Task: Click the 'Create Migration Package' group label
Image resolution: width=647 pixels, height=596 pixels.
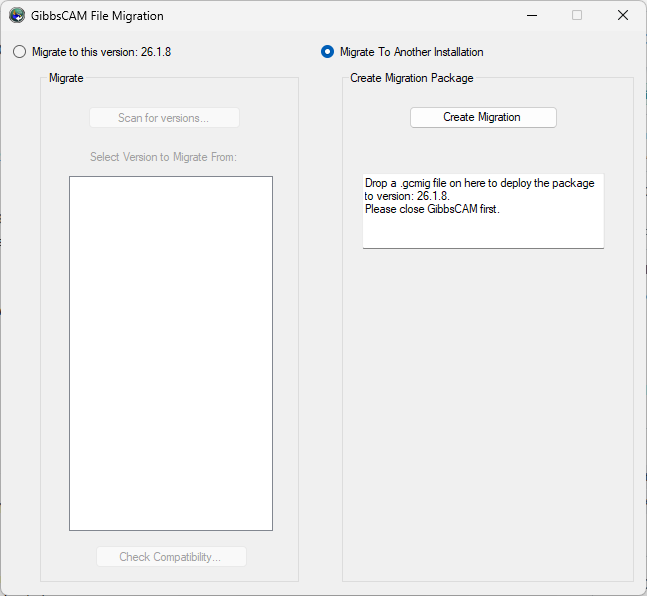Action: (411, 78)
